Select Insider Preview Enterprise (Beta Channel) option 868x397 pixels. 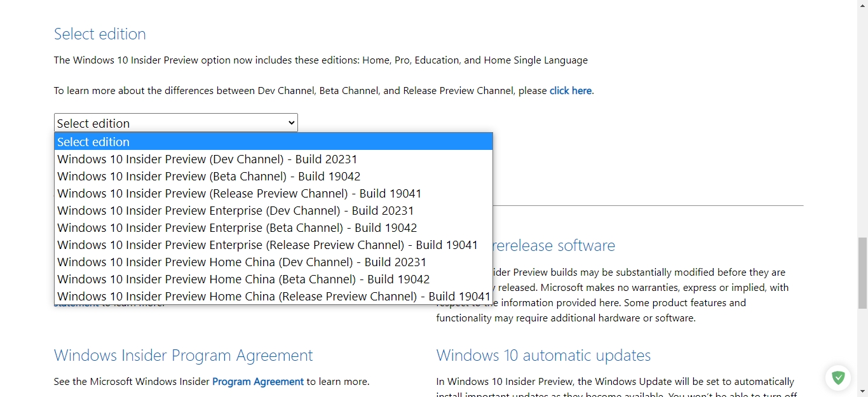[273, 227]
